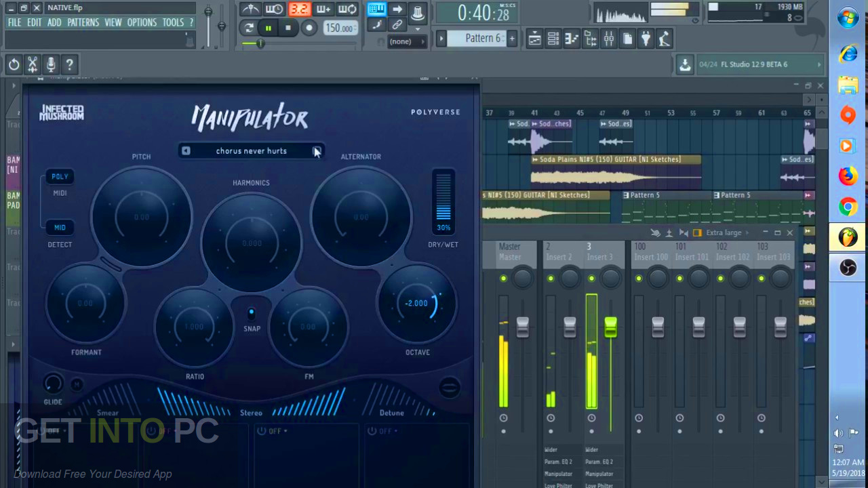Open the FILE menu
The image size is (868, 488).
[14, 22]
